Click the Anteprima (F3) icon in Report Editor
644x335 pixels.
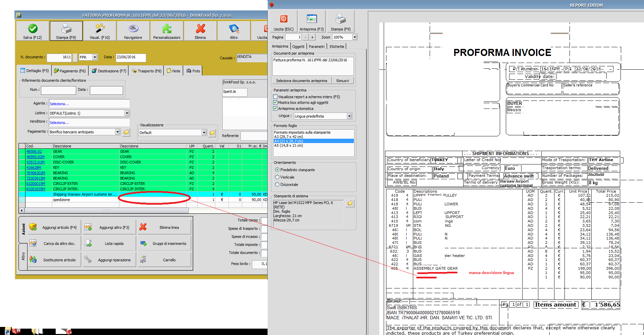point(312,19)
